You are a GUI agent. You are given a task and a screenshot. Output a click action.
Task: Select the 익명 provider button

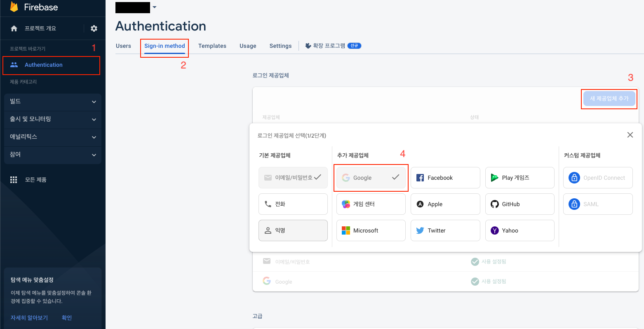pyautogui.click(x=293, y=230)
